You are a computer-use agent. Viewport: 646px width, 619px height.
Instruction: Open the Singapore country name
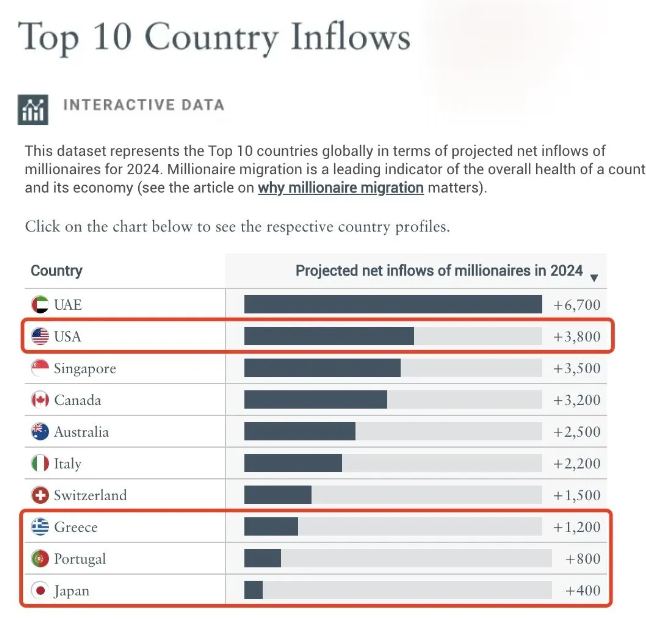85,368
